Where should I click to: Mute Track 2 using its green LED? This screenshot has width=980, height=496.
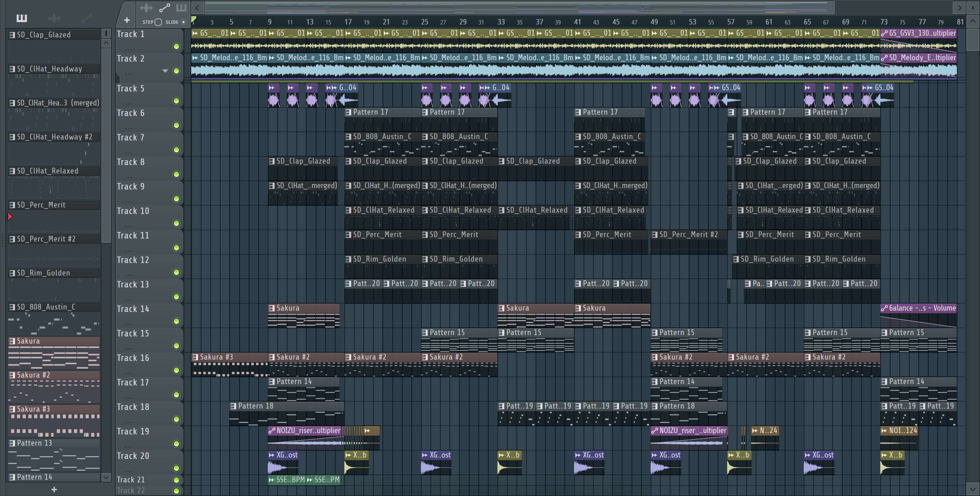pos(176,71)
